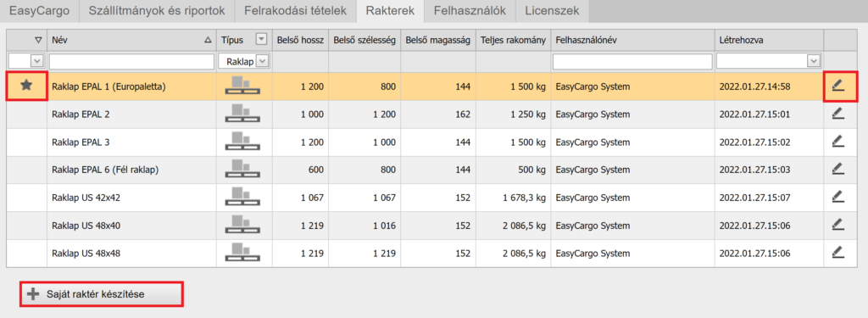The height and width of the screenshot is (318, 868).
Task: Sort by Létrehozva column header
Action: point(769,40)
